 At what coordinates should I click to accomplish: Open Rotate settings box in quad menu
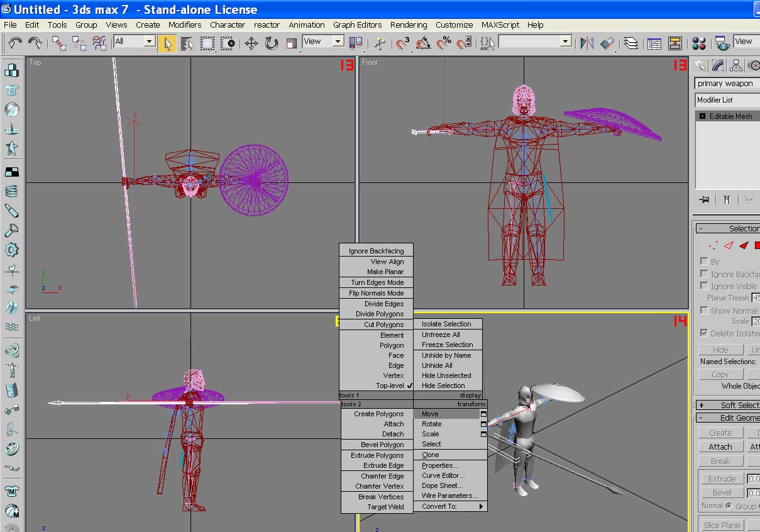[483, 424]
